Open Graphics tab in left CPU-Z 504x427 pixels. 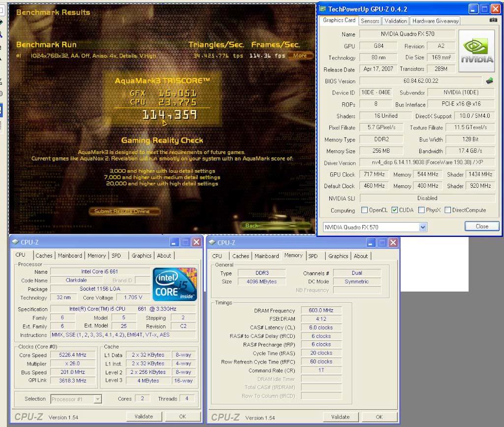click(x=141, y=256)
